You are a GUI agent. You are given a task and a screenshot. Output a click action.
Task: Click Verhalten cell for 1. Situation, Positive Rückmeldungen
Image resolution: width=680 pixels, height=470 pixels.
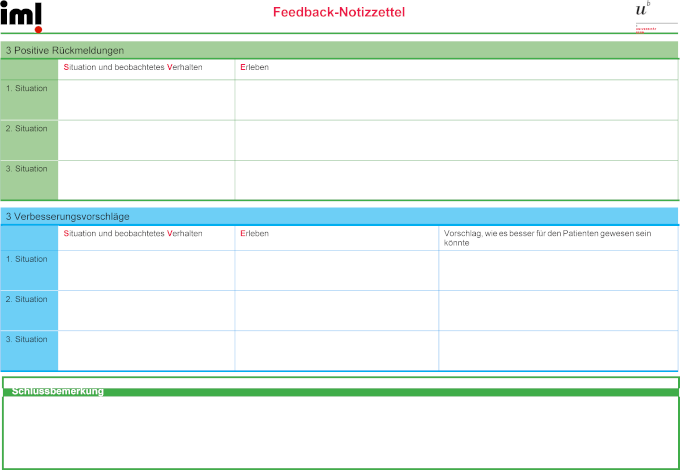click(147, 100)
